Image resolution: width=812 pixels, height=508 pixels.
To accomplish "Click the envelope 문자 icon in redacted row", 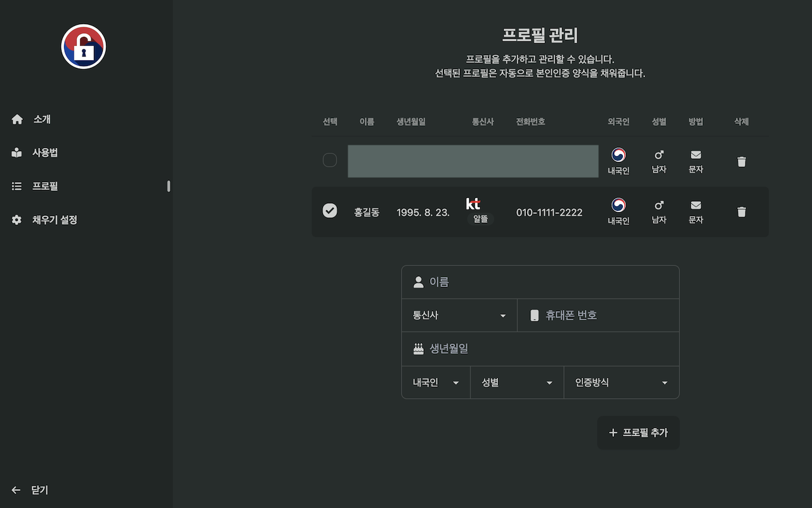I will (696, 155).
